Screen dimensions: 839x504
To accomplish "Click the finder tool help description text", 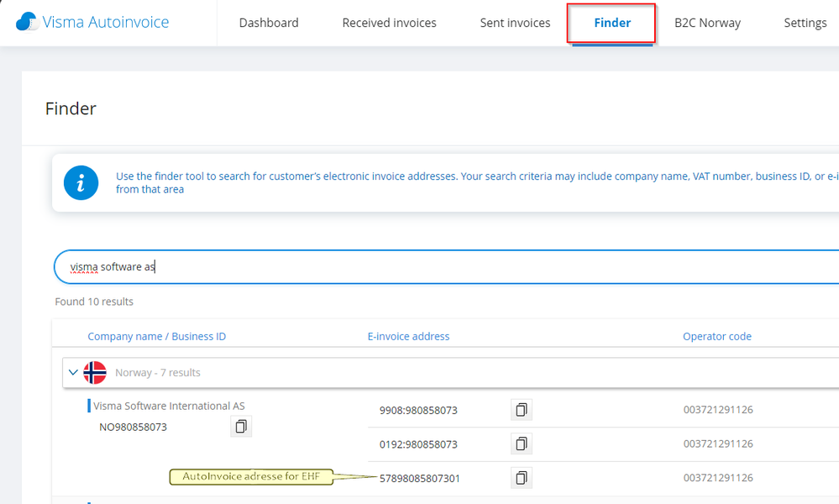I will click(477, 182).
